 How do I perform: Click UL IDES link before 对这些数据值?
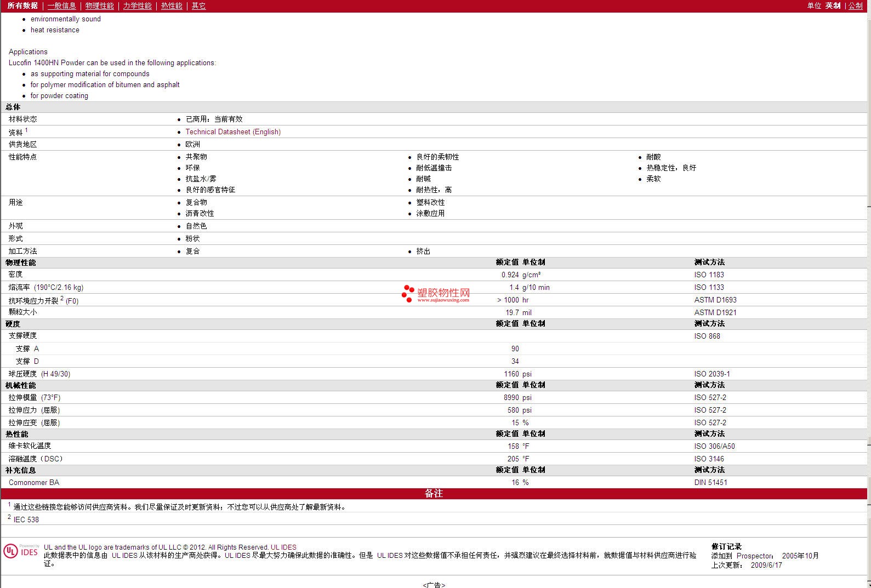tap(389, 555)
